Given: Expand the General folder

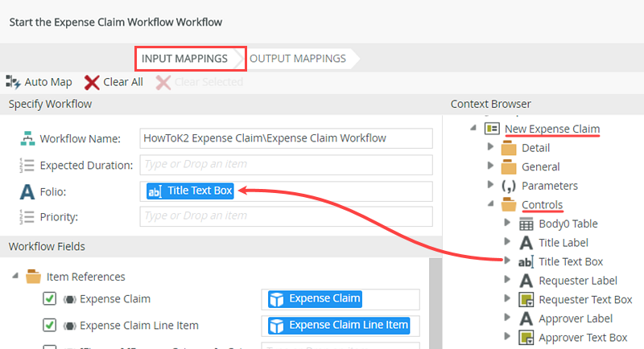Looking at the screenshot, I should tap(490, 166).
